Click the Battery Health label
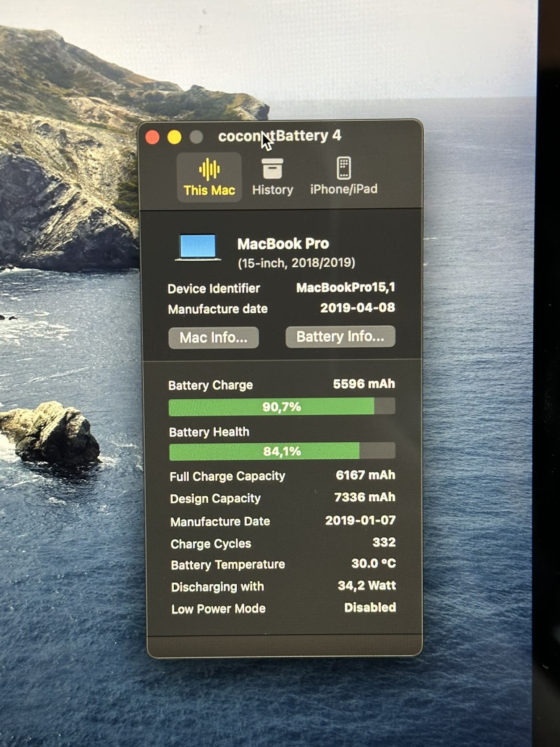560x747 pixels. point(209,432)
